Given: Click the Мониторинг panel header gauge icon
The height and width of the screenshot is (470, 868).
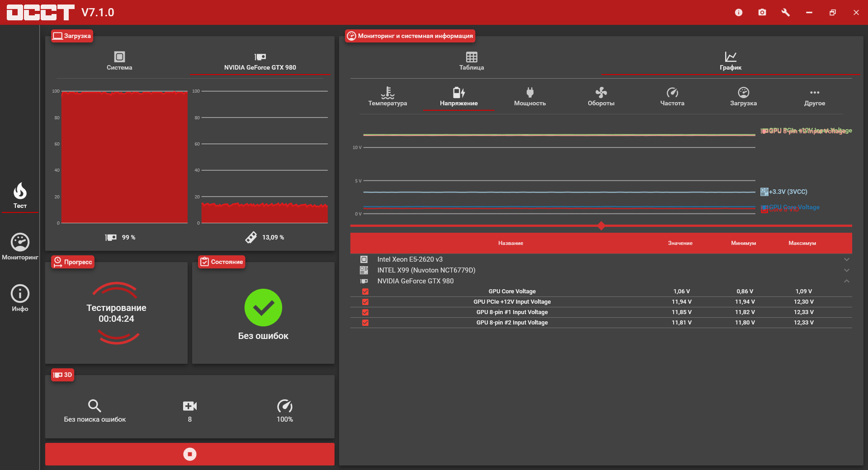Looking at the screenshot, I should click(351, 36).
